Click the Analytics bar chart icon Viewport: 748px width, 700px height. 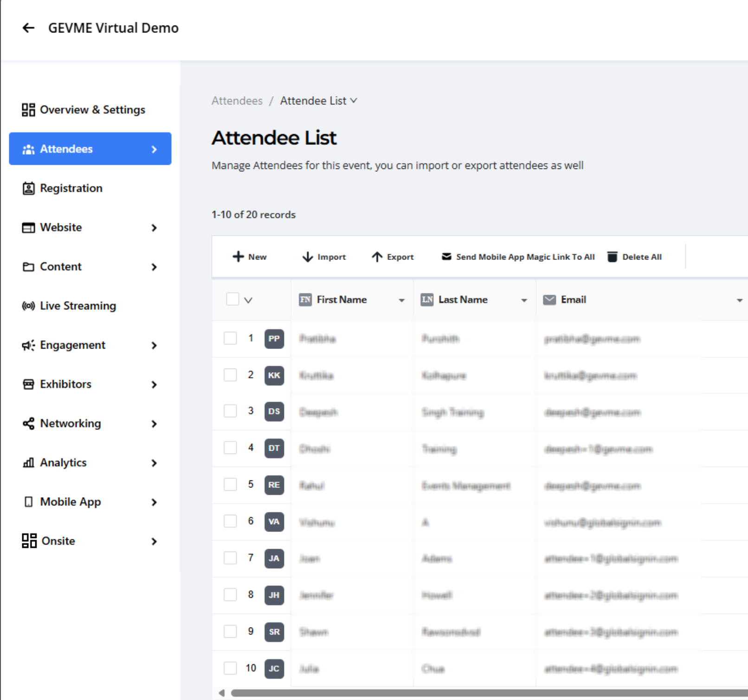(x=28, y=463)
